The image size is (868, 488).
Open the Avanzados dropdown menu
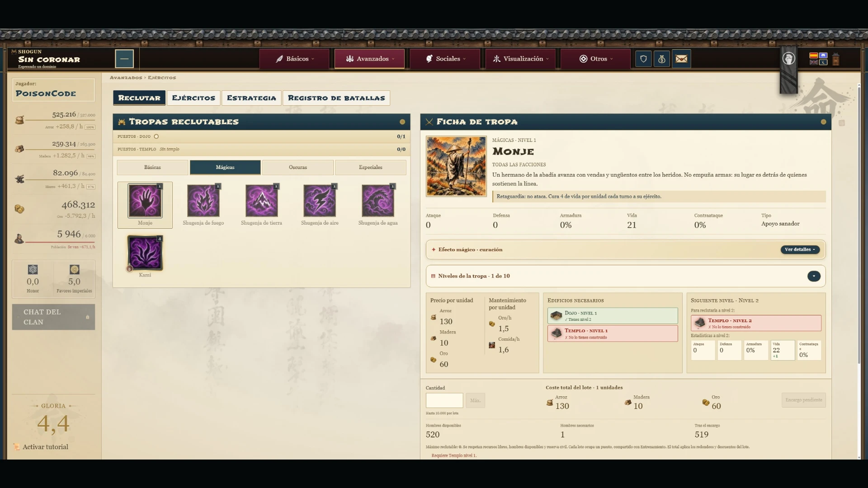point(369,59)
